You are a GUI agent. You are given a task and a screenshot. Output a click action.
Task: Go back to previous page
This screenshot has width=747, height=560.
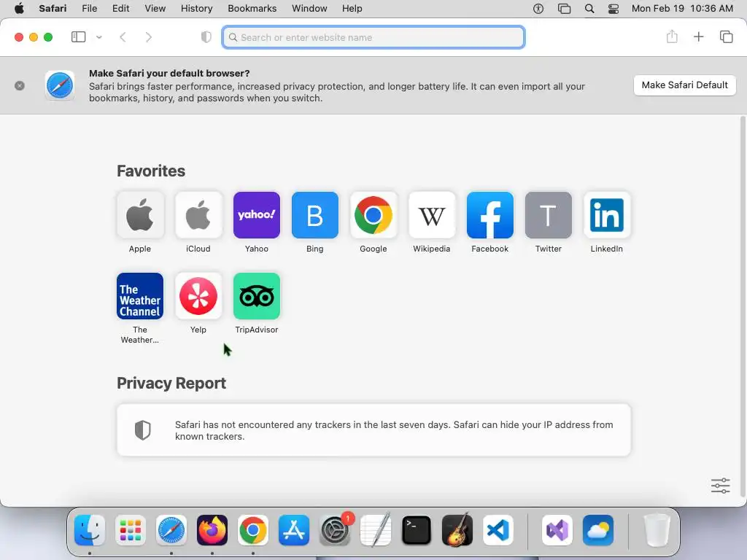point(123,37)
